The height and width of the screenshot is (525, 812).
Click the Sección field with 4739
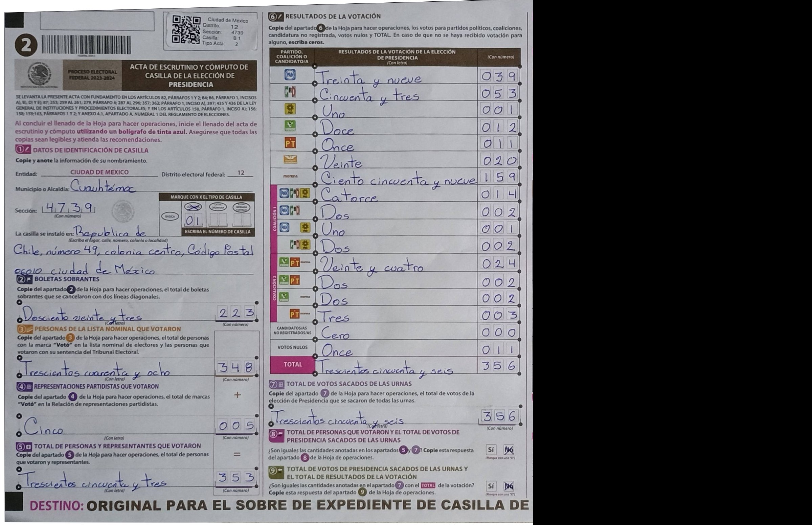click(x=68, y=208)
